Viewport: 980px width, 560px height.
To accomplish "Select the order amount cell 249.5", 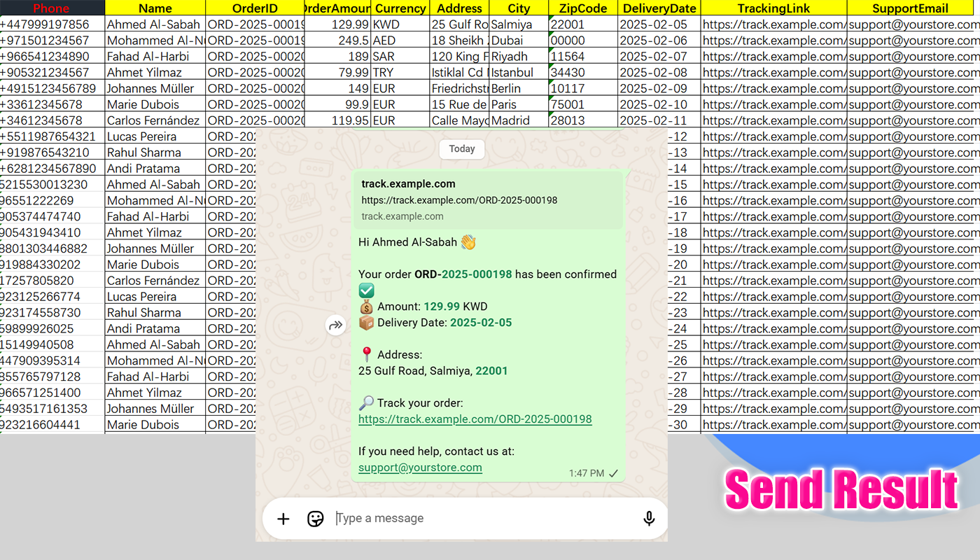I will (338, 41).
